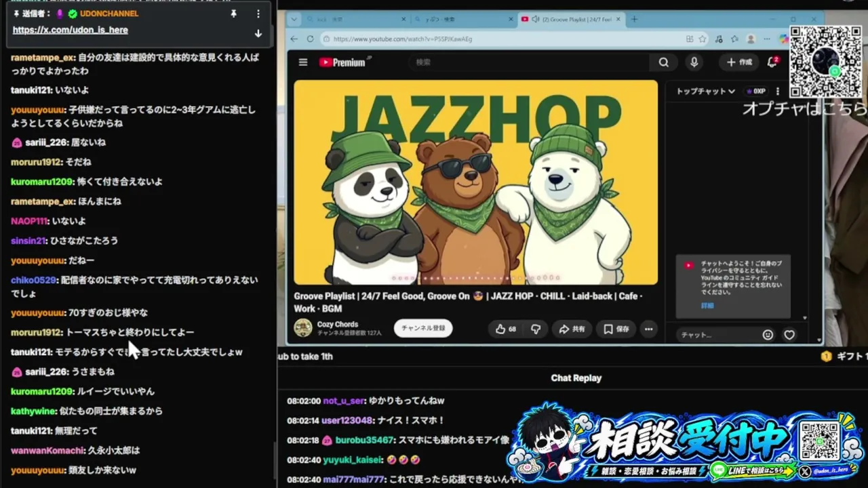
Task: Click yuyuki_kaisei in Chat Replay
Action: point(352,460)
